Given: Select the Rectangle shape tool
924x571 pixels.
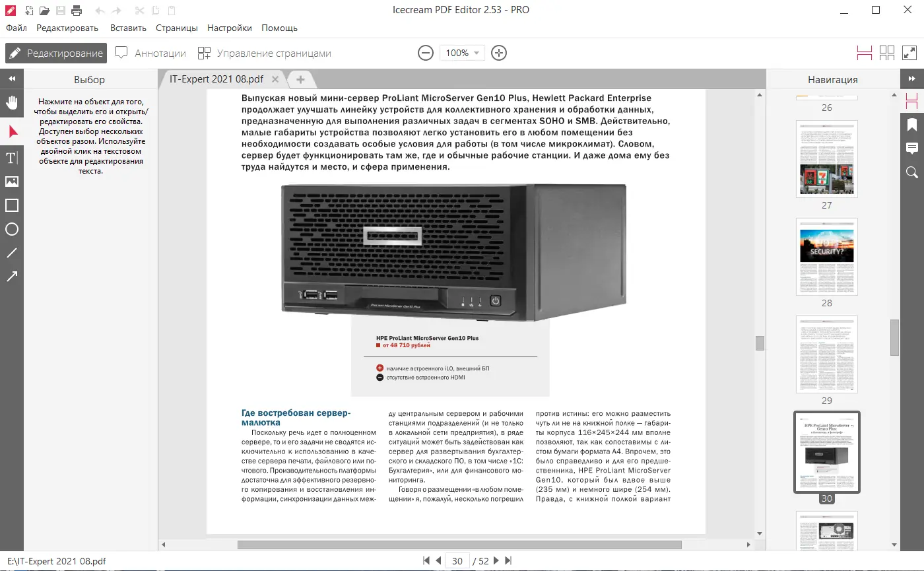Looking at the screenshot, I should 12,205.
